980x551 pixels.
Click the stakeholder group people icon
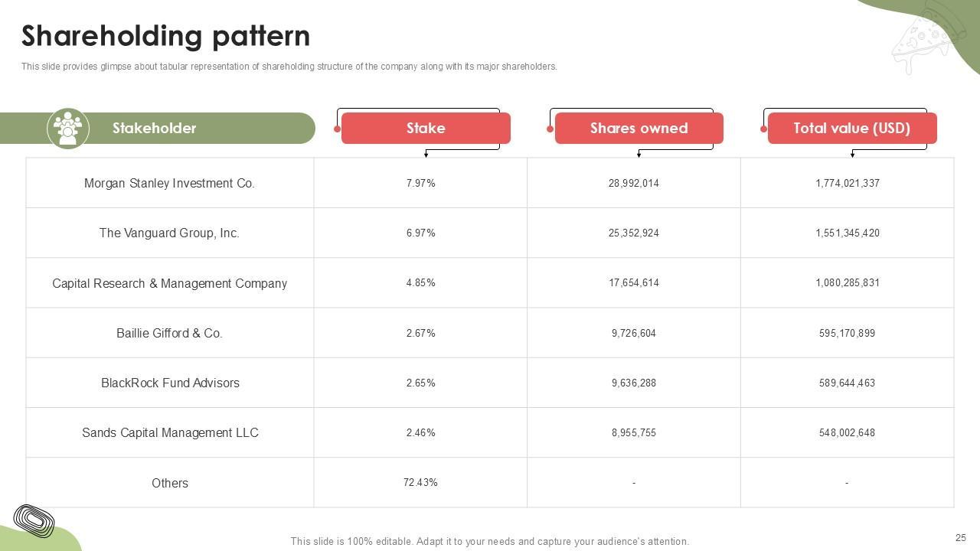[68, 129]
